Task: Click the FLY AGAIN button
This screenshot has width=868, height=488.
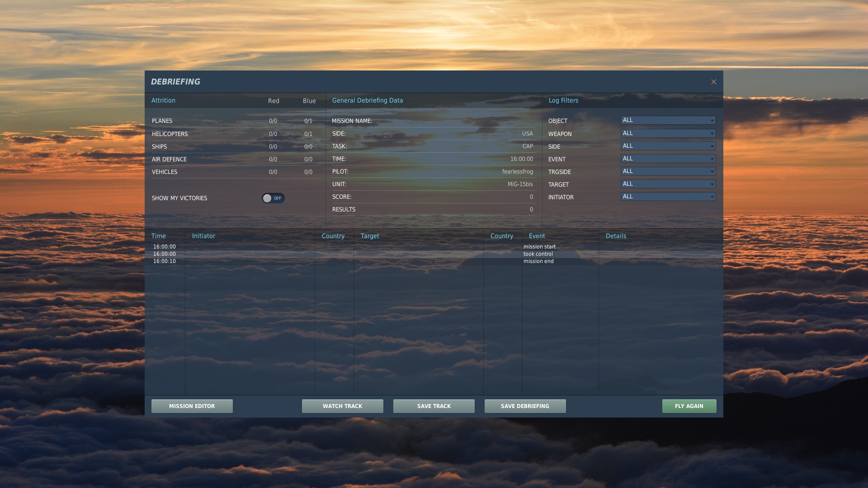Action: point(689,406)
